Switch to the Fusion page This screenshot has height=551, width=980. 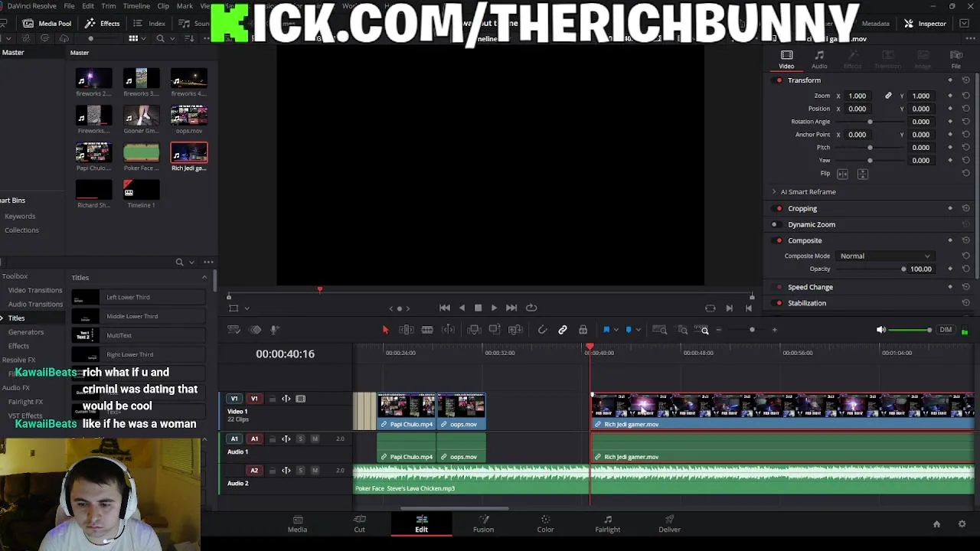click(483, 523)
